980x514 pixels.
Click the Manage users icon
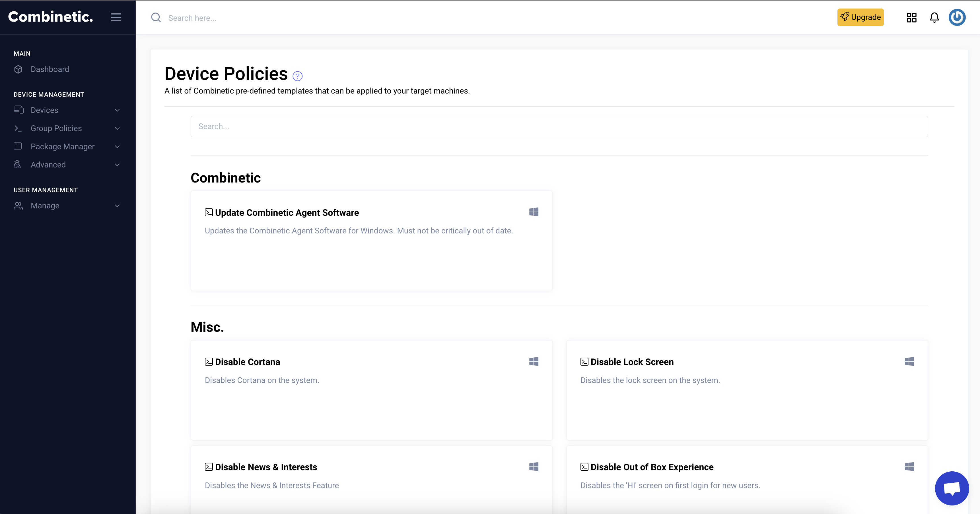click(18, 206)
